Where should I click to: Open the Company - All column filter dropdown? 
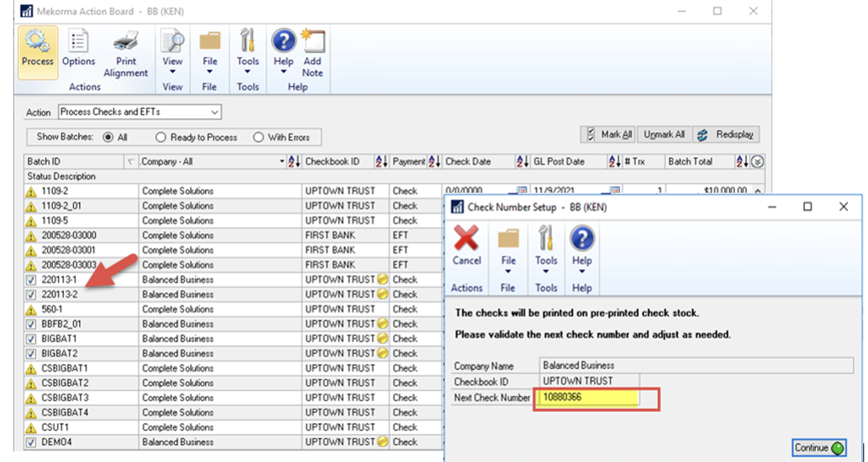point(282,161)
